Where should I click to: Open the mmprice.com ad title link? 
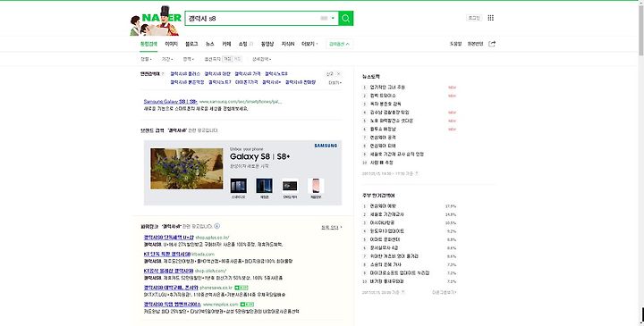pos(172,305)
